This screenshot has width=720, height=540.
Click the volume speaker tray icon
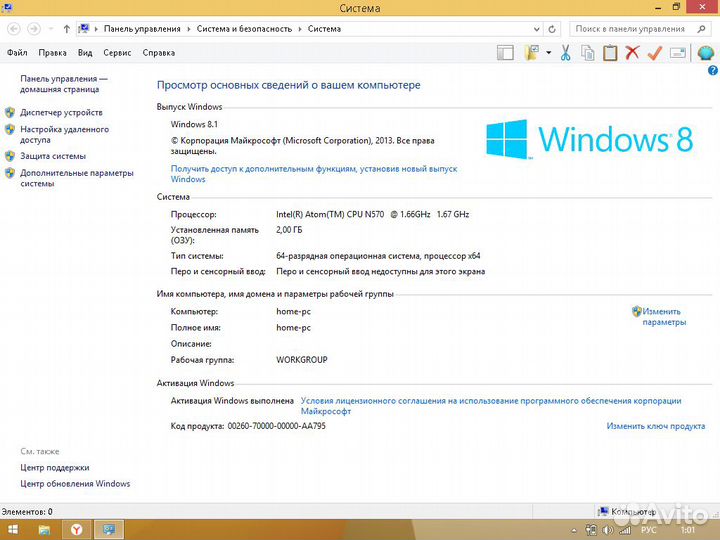(x=607, y=530)
